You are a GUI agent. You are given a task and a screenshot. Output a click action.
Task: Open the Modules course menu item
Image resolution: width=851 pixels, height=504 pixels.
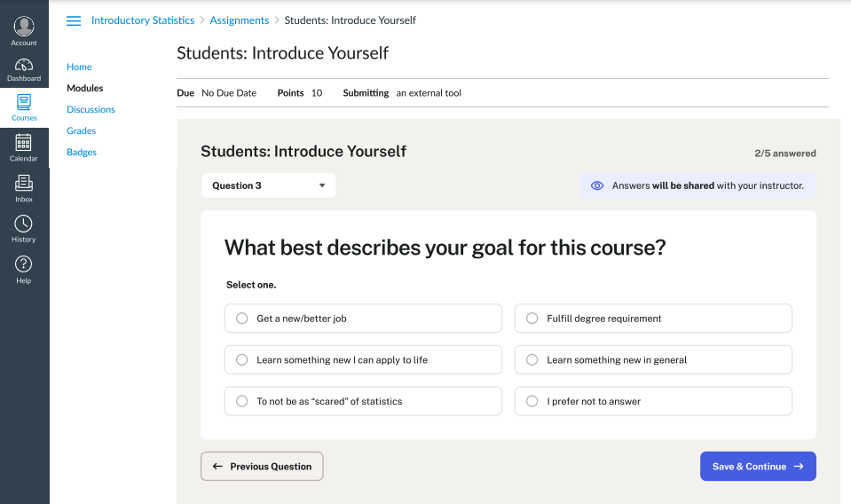(x=85, y=89)
